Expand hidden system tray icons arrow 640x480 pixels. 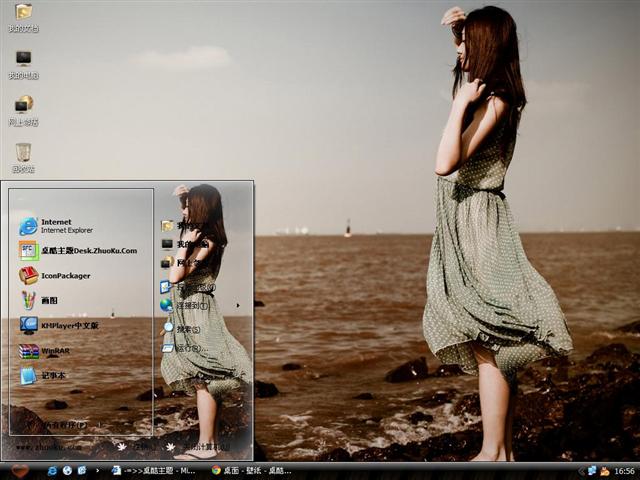(x=582, y=470)
